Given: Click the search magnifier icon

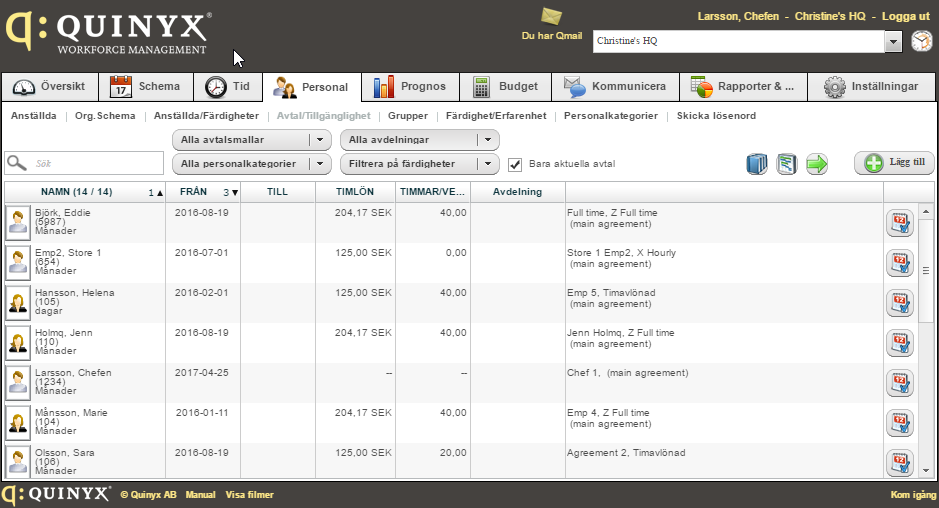Looking at the screenshot, I should tap(17, 163).
